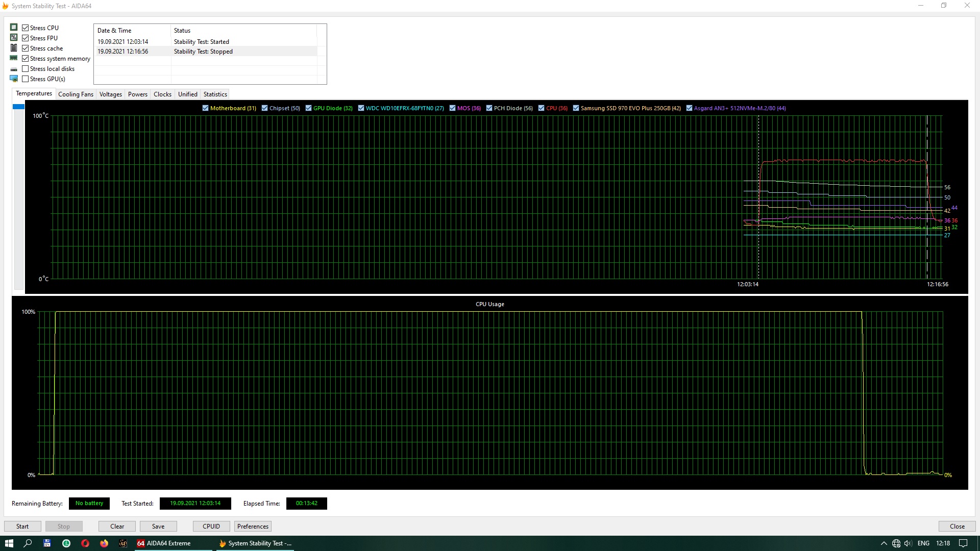Click the Preferences button
This screenshot has height=551, width=980.
click(253, 527)
